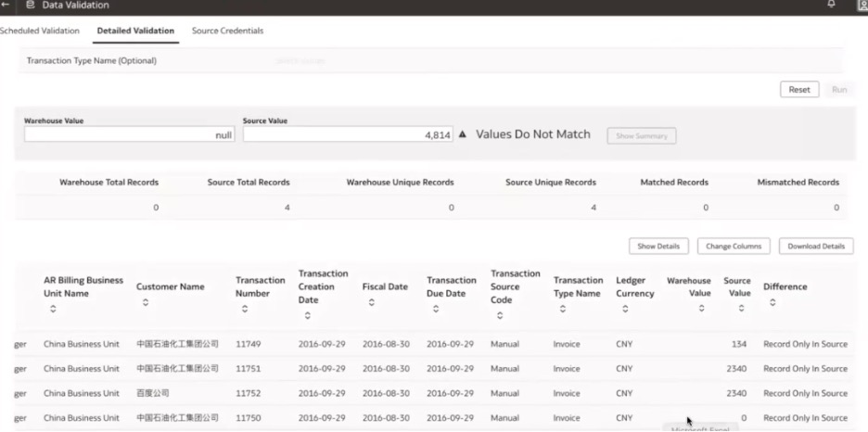Click Data Validation page title
868x432 pixels.
click(75, 5)
